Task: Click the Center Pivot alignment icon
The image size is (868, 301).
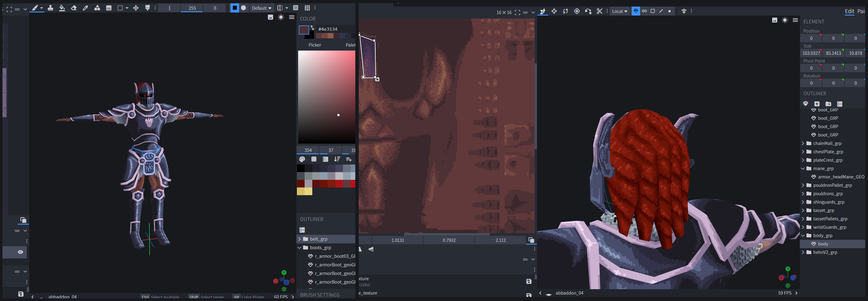Action: (684, 11)
